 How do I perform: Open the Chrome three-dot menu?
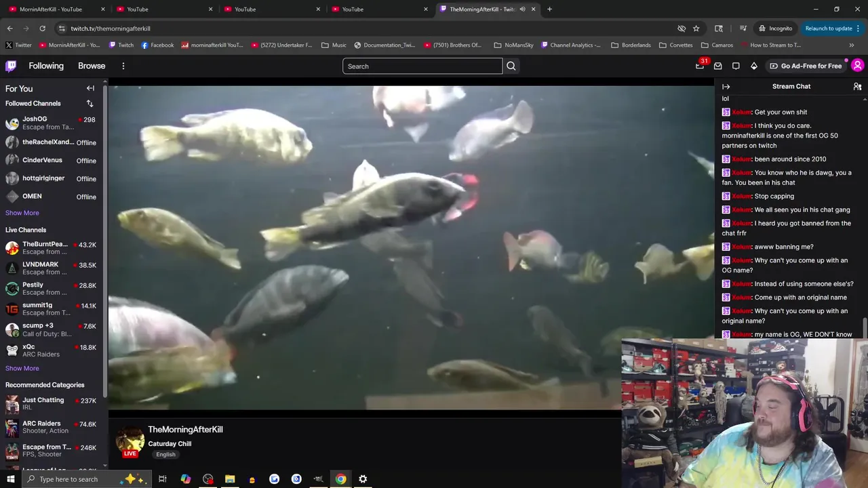858,28
